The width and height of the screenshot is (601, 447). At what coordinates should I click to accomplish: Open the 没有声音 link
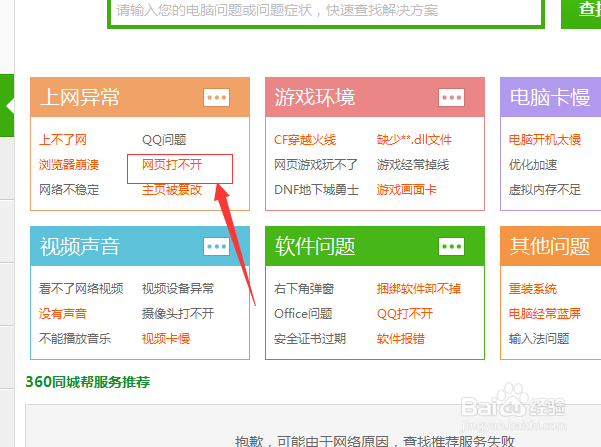coord(63,314)
